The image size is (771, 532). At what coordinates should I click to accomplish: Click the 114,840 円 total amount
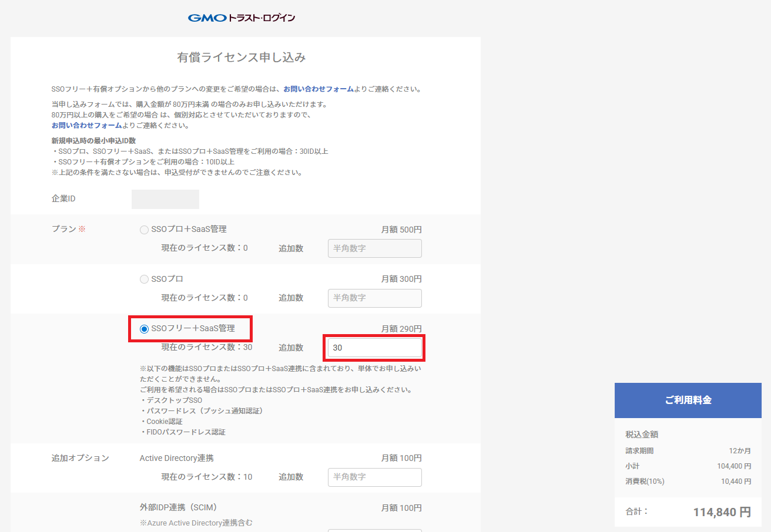point(722,512)
